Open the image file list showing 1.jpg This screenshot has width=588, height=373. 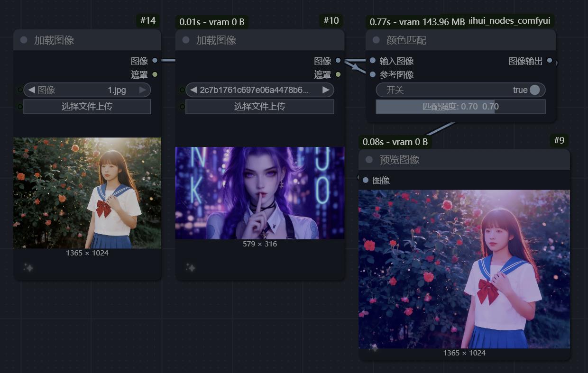(x=87, y=90)
